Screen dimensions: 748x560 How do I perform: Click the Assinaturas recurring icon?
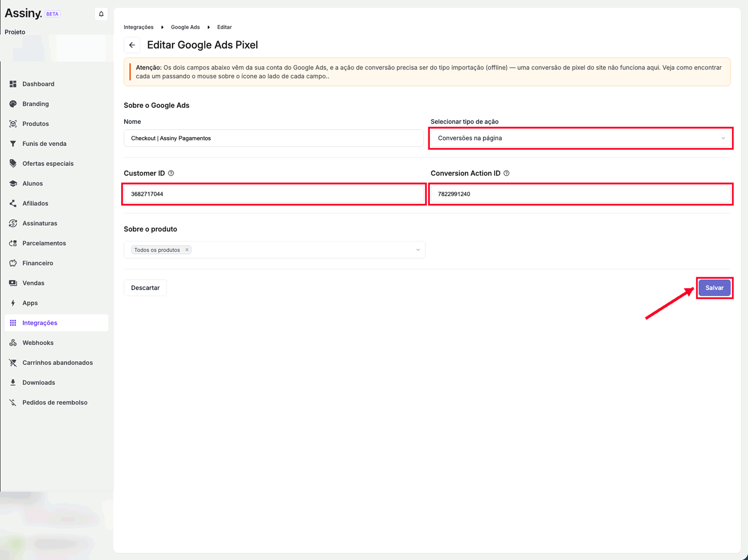(x=13, y=223)
